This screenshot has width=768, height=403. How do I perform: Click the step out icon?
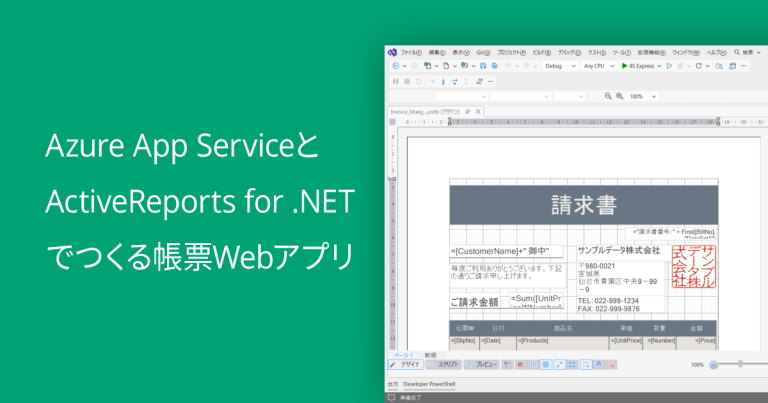(466, 82)
